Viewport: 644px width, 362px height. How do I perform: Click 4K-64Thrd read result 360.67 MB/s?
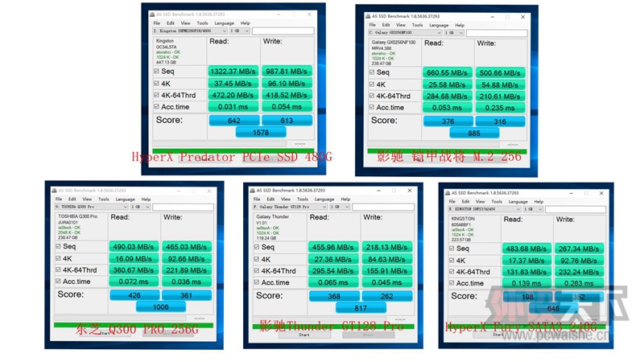134,270
